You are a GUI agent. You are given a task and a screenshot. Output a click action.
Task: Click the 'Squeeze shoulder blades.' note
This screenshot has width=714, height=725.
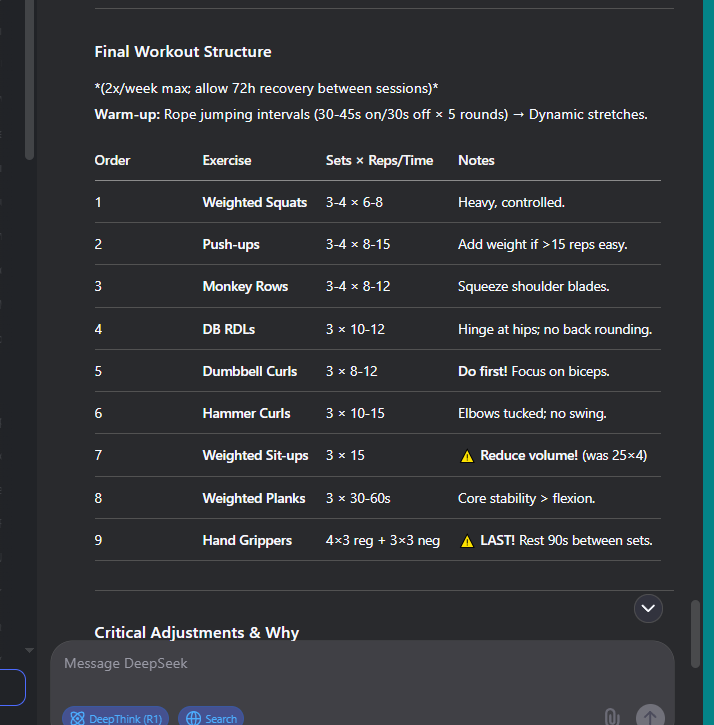[534, 286]
